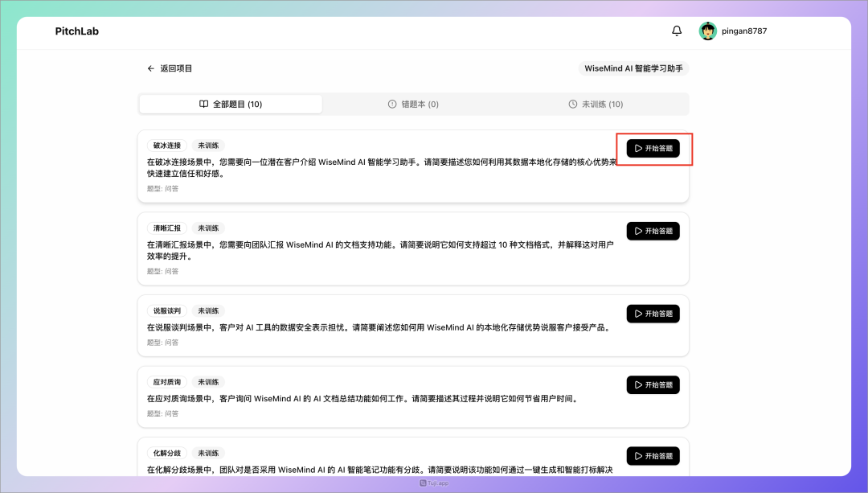Switch to the 错题本 (0) tab
The height and width of the screenshot is (493, 868).
tap(413, 104)
